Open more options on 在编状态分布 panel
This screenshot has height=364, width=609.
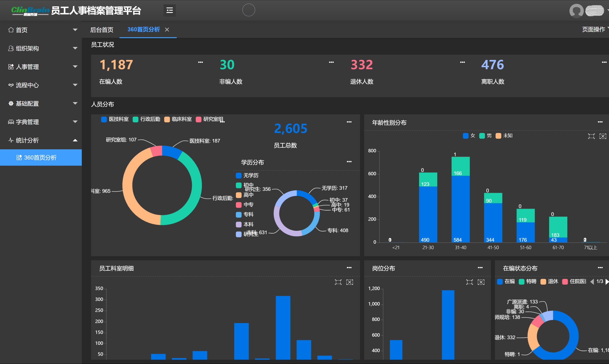(x=600, y=267)
